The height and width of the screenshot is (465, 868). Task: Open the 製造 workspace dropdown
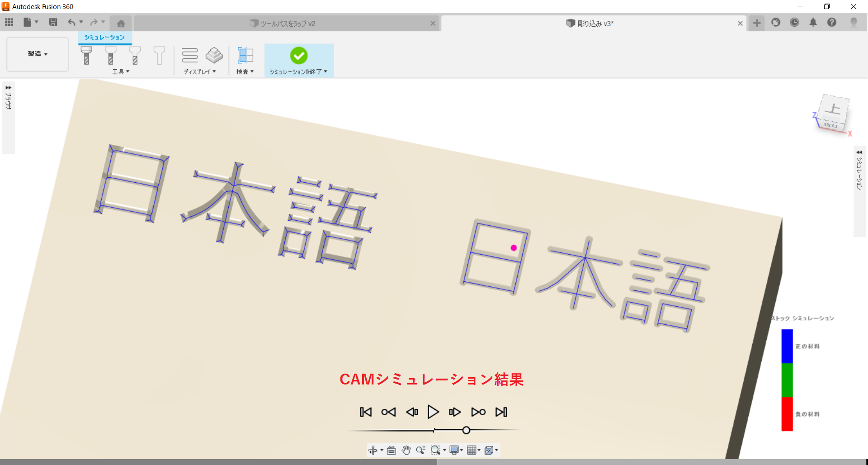pyautogui.click(x=38, y=54)
